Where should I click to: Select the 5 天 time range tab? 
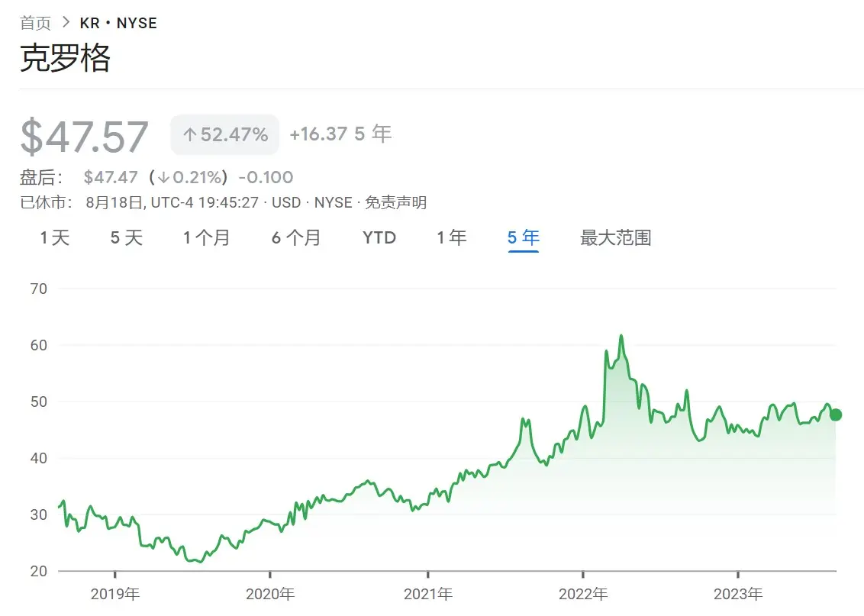click(126, 238)
